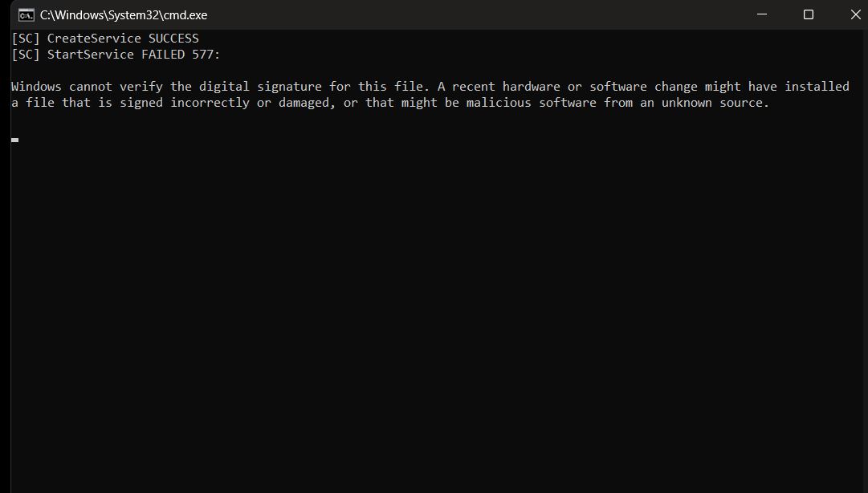This screenshot has height=493, width=868.
Task: Click the word Windows in the error message
Action: (36, 86)
